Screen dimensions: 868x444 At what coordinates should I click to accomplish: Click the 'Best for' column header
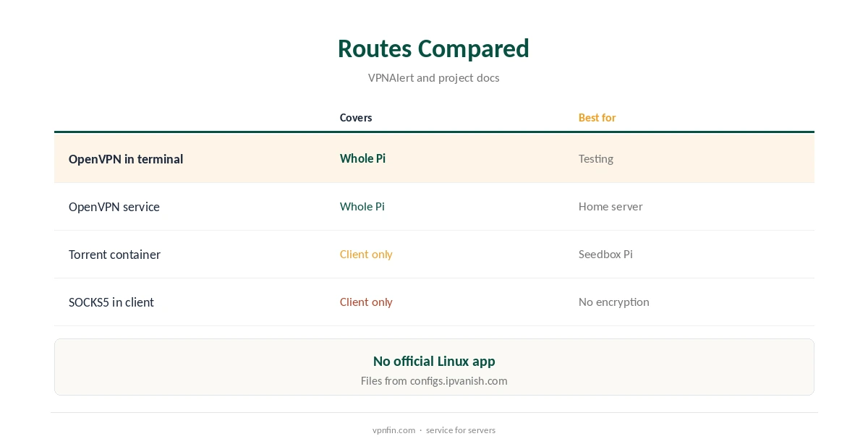coord(597,118)
